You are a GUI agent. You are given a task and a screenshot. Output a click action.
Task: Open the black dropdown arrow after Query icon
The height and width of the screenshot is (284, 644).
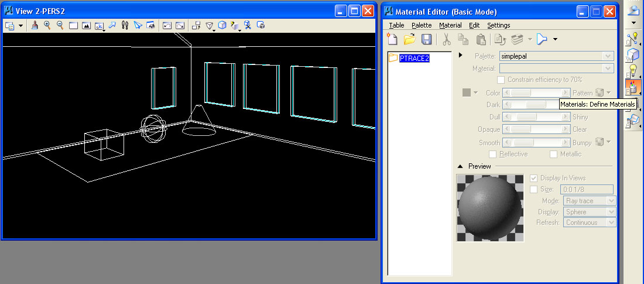click(x=555, y=39)
